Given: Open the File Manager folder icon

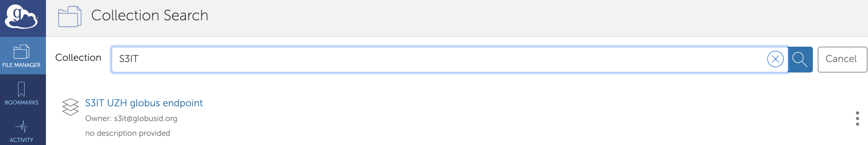Looking at the screenshot, I should 21,52.
